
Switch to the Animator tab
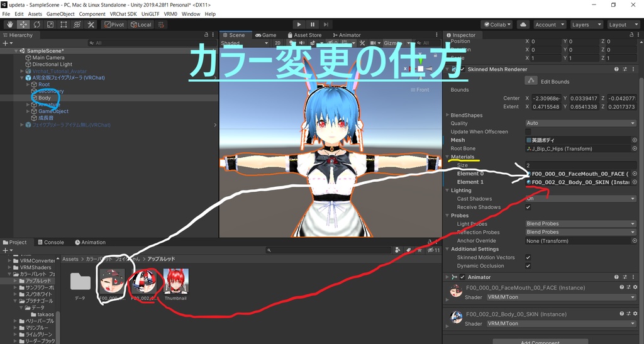[x=347, y=35]
